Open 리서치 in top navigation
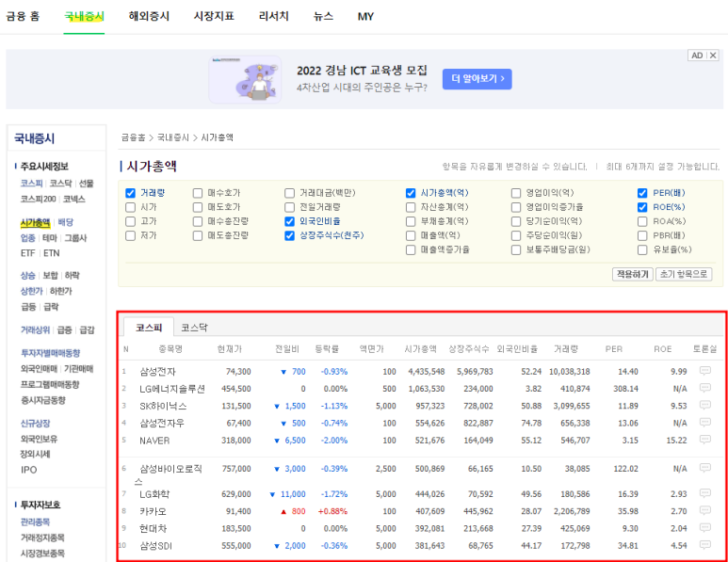This screenshot has width=728, height=562. pos(274,16)
